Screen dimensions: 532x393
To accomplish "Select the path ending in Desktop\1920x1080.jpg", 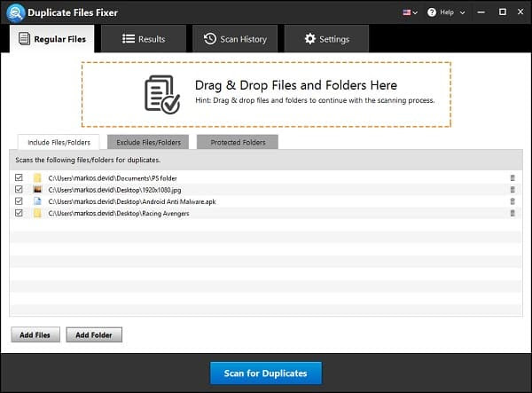I will coord(114,190).
